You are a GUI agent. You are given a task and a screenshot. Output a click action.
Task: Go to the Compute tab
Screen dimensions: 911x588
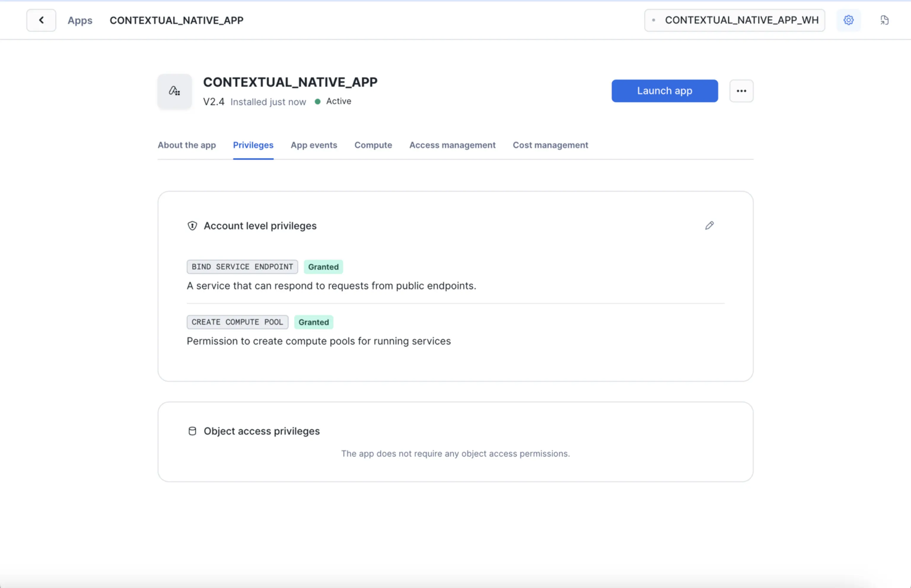373,145
